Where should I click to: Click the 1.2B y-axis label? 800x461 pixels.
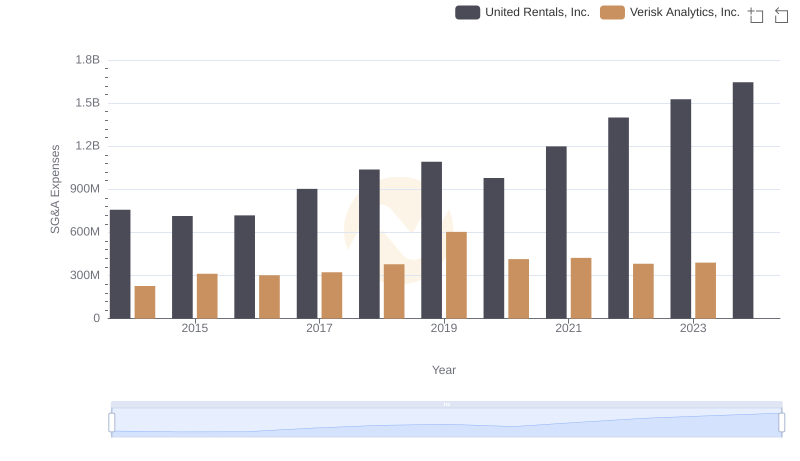click(88, 146)
